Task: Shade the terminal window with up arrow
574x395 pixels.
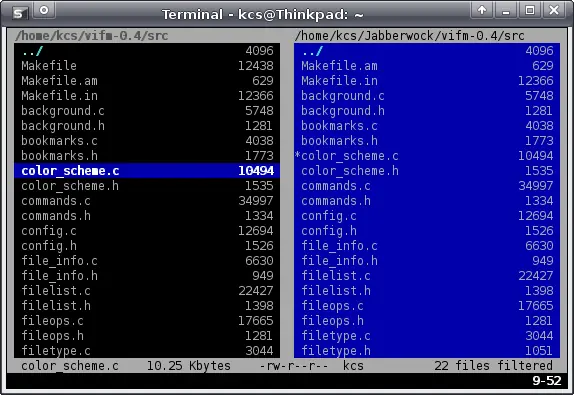Action: [482, 10]
